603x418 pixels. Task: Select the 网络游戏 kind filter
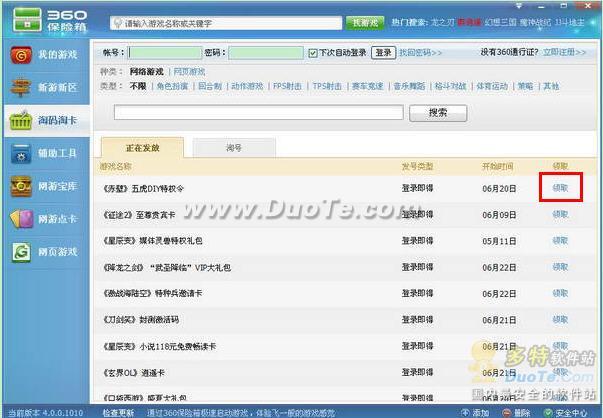pos(147,72)
